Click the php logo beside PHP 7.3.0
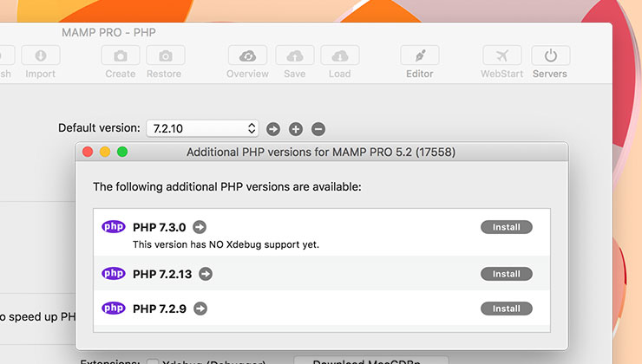642x364 pixels. point(114,226)
